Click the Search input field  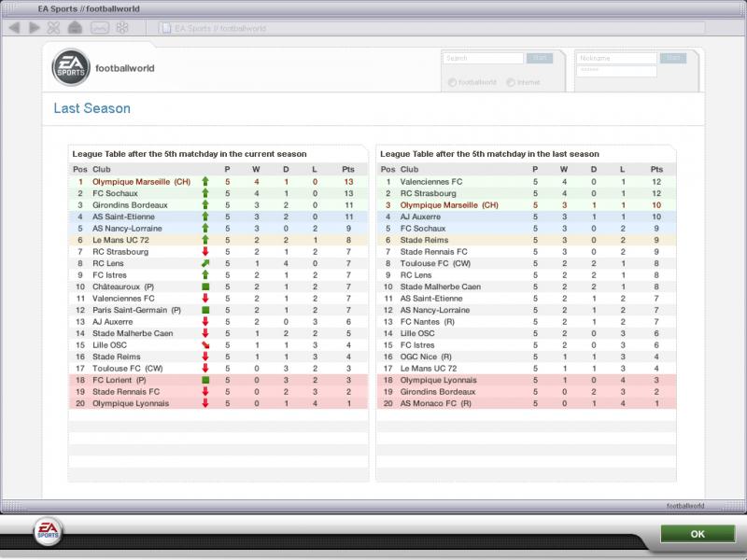pyautogui.click(x=483, y=58)
